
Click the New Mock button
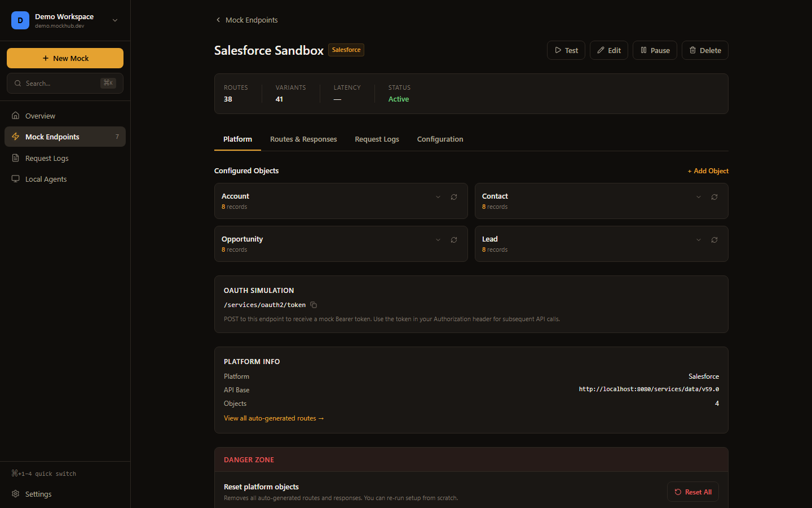tap(65, 58)
